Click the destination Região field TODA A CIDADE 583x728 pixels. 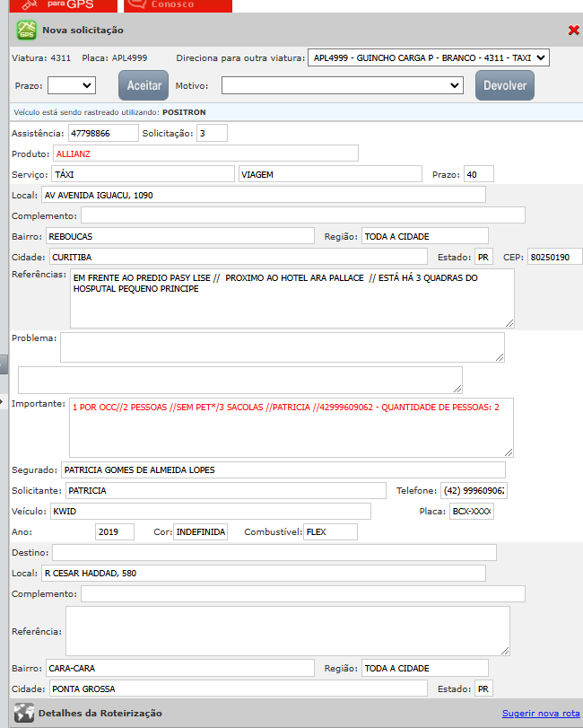(x=425, y=668)
